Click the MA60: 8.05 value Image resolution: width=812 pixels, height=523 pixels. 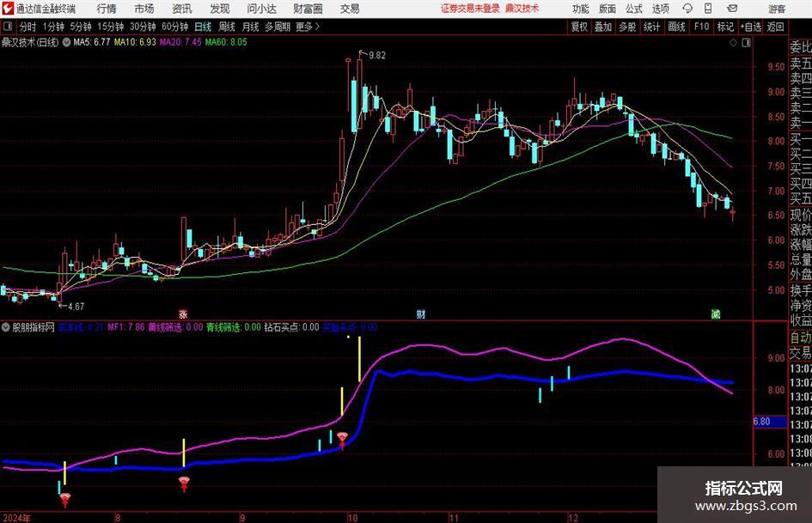click(x=226, y=42)
